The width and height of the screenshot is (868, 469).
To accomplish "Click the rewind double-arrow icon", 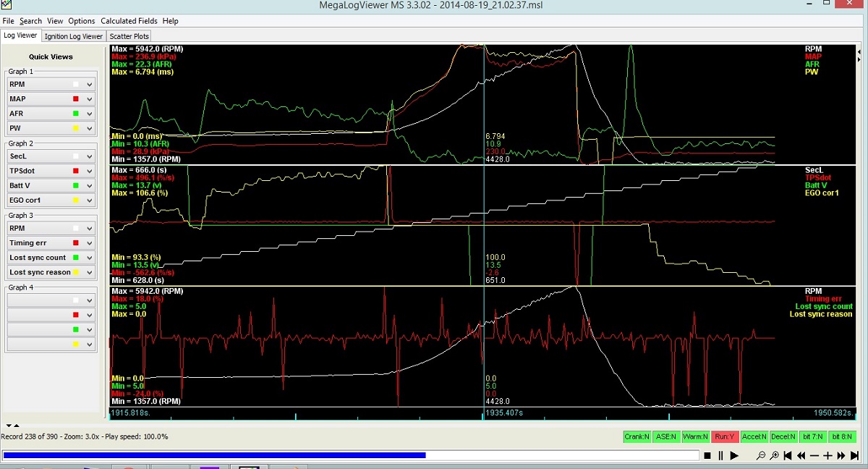I will (x=801, y=456).
